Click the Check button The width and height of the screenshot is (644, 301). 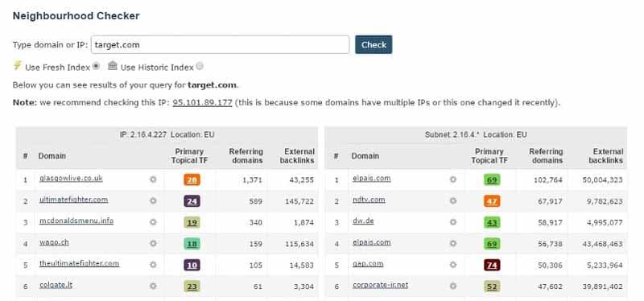pyautogui.click(x=374, y=45)
